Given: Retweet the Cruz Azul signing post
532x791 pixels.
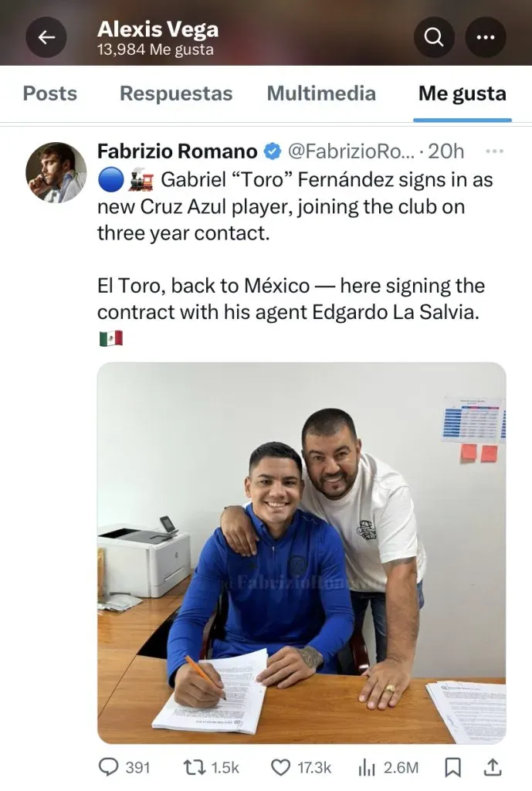Looking at the screenshot, I should click(211, 767).
